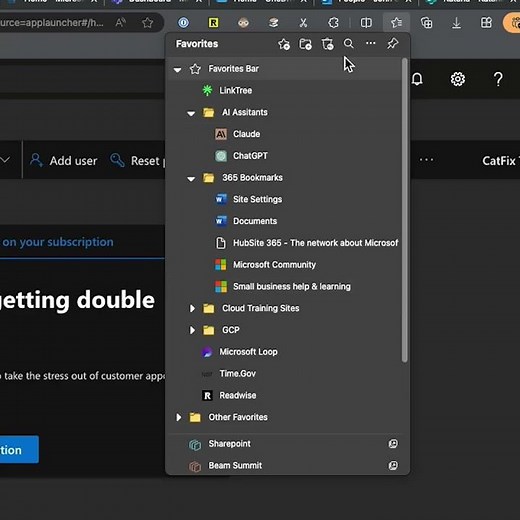Image resolution: width=520 pixels, height=520 pixels.
Task: Open the Time.Gov favorite
Action: [x=285, y=373]
